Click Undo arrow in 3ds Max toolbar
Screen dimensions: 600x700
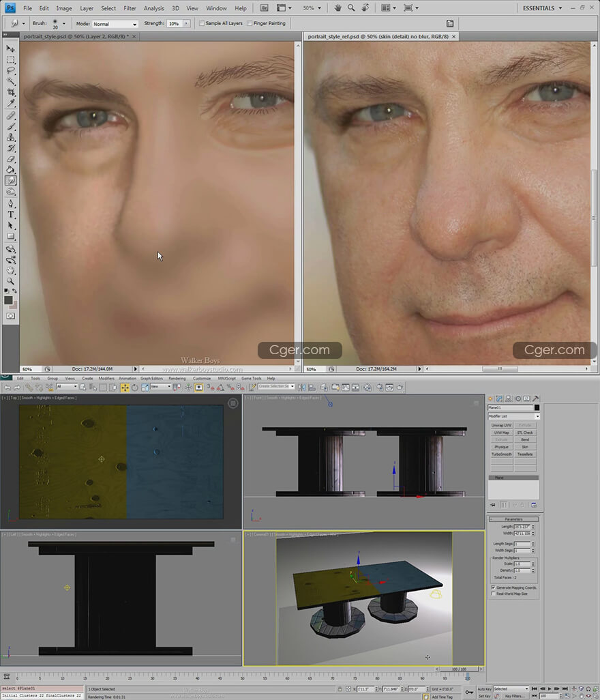coord(7,388)
